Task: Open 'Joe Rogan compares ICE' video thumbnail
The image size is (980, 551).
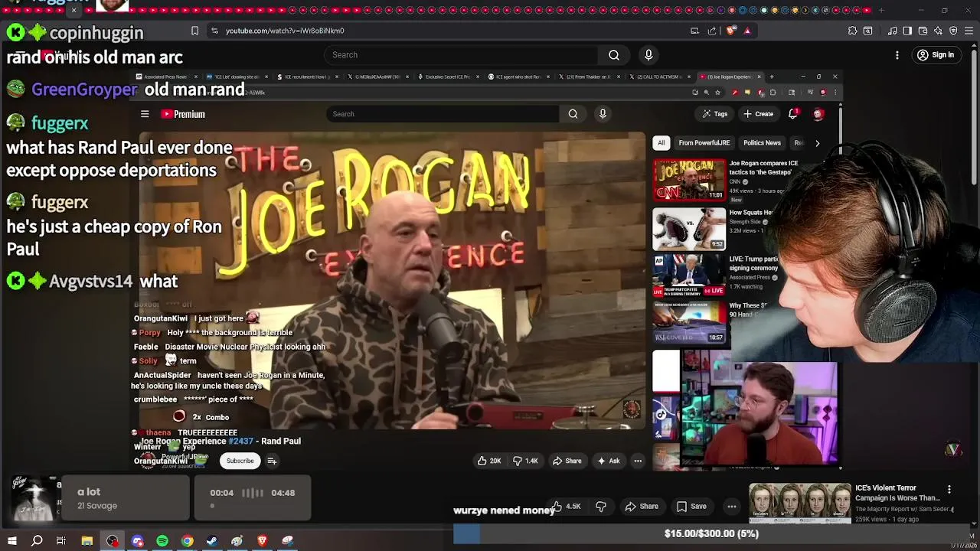Action: 689,180
